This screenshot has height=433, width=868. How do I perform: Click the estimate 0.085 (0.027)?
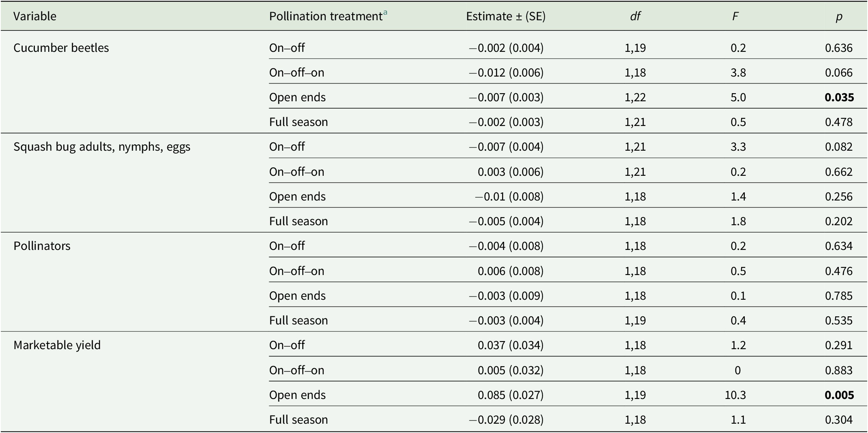(510, 395)
